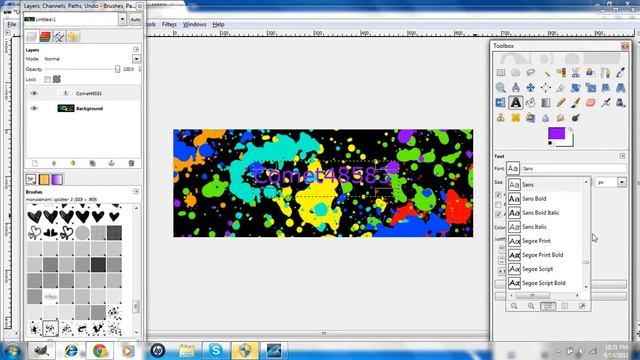Select the Blur/Sharpen droplet tool
This screenshot has width=640, height=360.
tap(546, 118)
